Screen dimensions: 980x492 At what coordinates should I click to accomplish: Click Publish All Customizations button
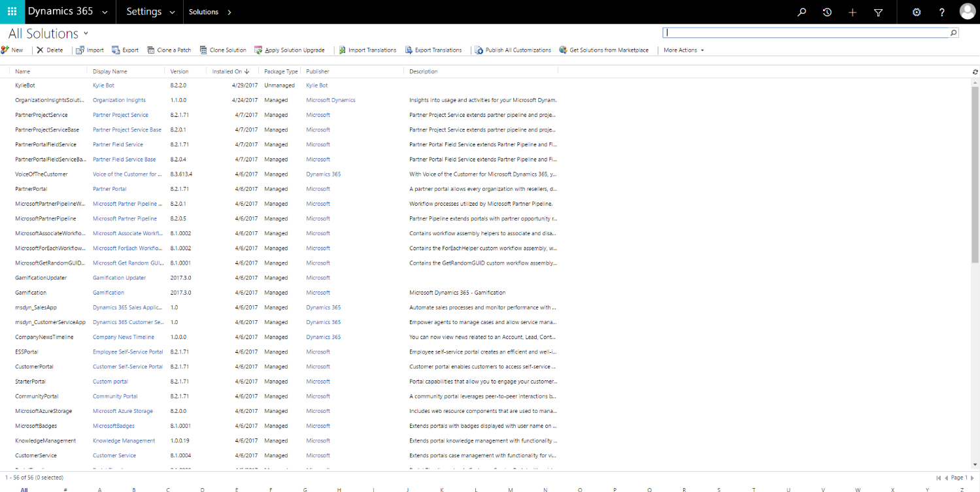[x=513, y=50]
